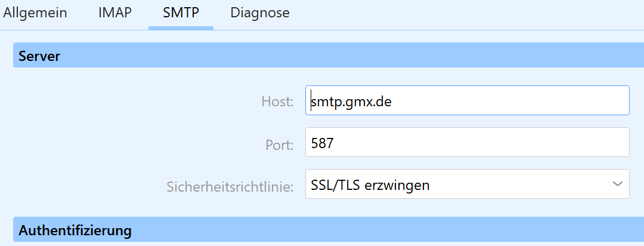The height and width of the screenshot is (246, 644).
Task: Place cursor in smtp.gmx.de text
Action: (x=351, y=102)
